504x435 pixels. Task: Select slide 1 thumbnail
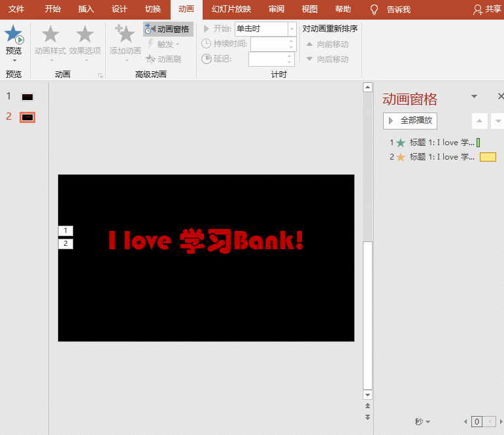pos(27,97)
